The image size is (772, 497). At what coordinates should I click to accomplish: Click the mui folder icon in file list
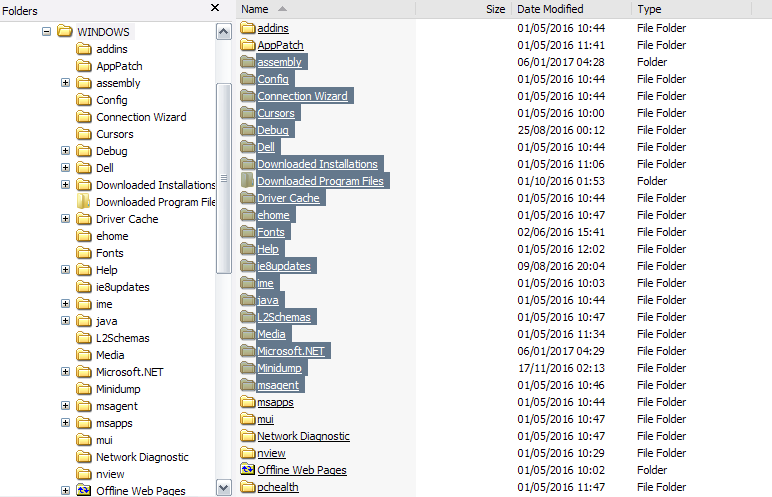[248, 419]
